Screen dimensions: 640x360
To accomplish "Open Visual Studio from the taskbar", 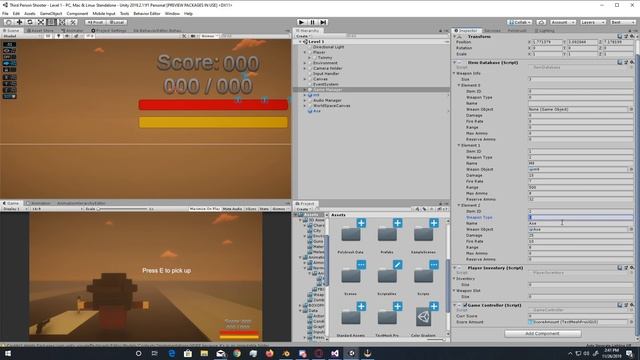I will click(x=335, y=353).
